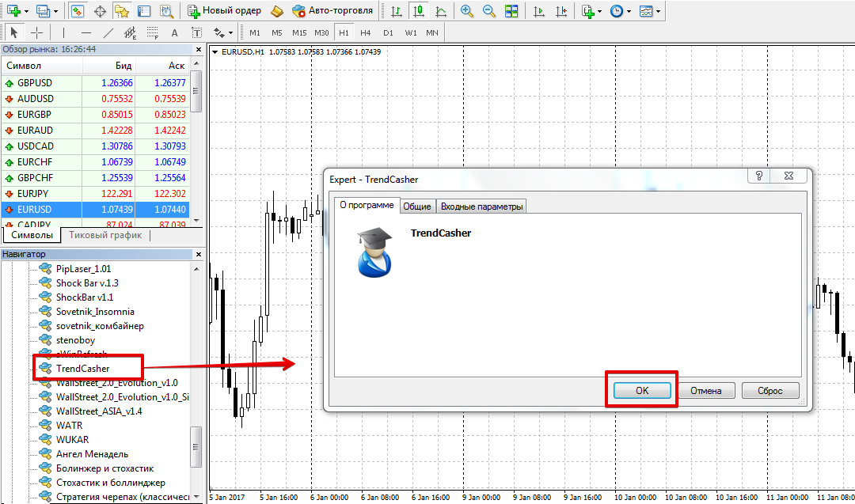Select the crosshair cursor tool
This screenshot has height=504, width=855.
click(36, 33)
